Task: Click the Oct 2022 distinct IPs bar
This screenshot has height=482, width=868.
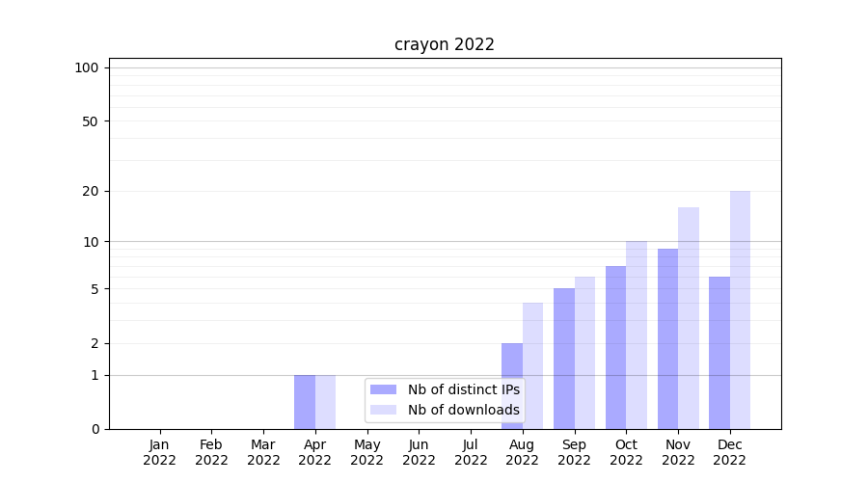Action: click(x=615, y=347)
